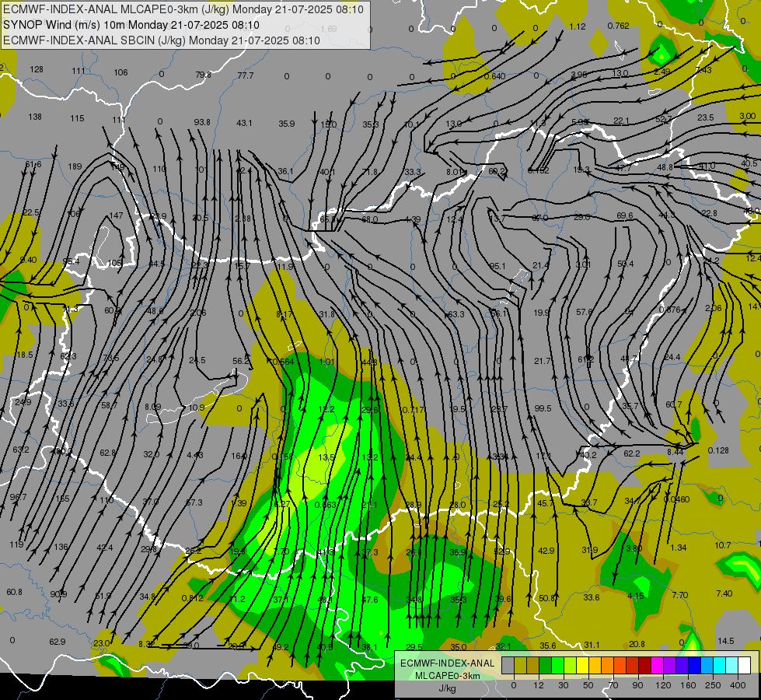Click the header line SYNOP Wind 10m
Viewport: 761px width, 700px height.
(131, 25)
